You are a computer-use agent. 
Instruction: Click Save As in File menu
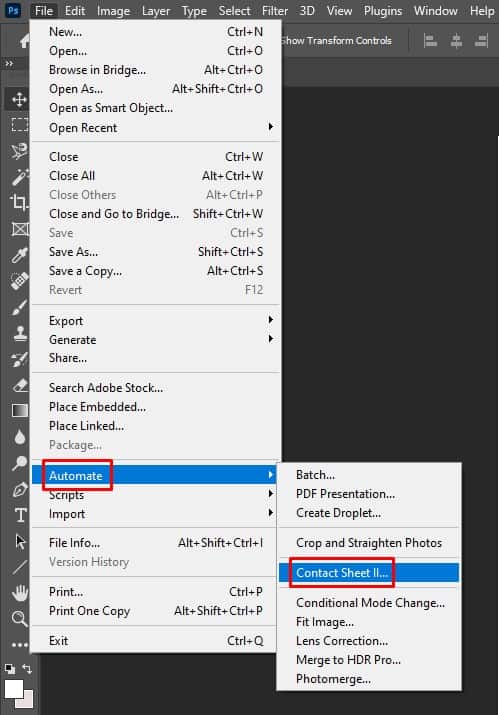click(155, 252)
